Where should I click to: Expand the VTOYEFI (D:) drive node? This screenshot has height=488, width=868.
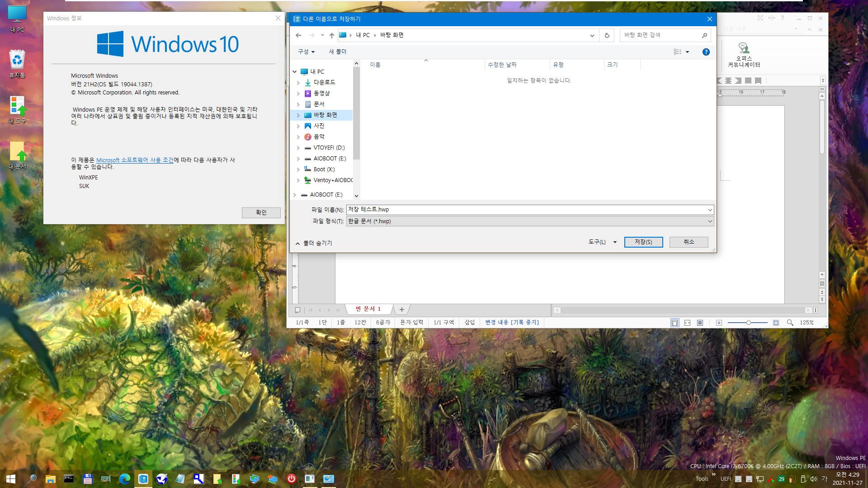coord(298,148)
